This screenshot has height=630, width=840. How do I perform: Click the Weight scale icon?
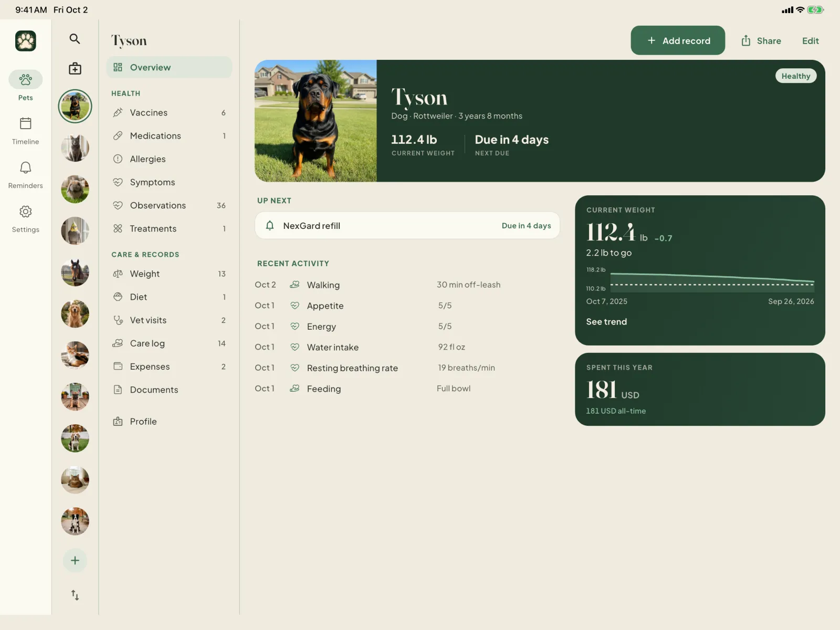pos(118,274)
